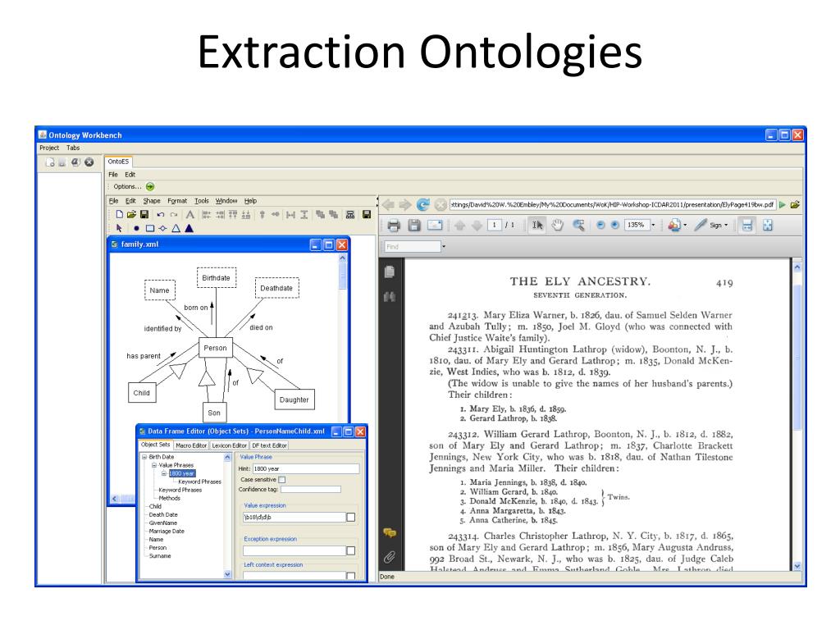Viewport: 840px width, 630px height.
Task: Select the rectangle object set tool
Action: (x=150, y=228)
